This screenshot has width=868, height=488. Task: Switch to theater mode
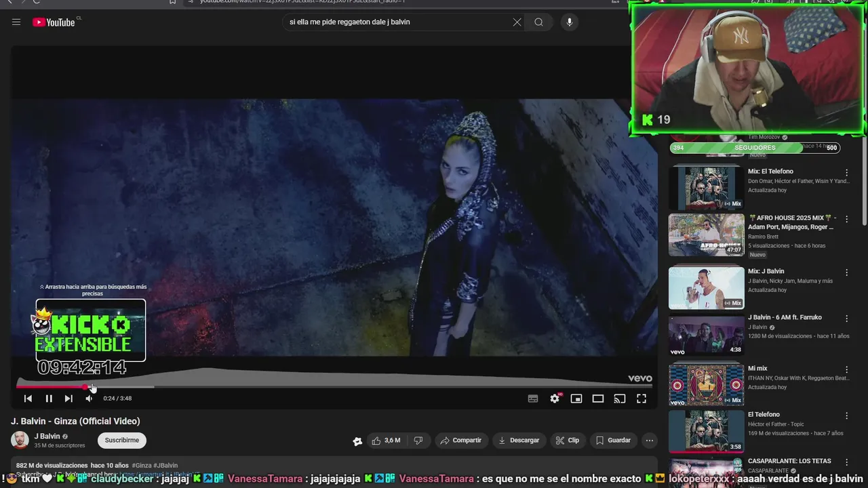(598, 399)
